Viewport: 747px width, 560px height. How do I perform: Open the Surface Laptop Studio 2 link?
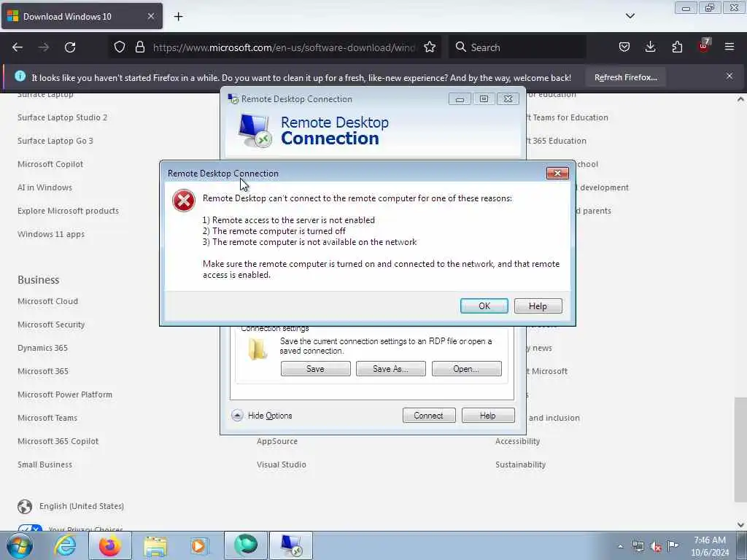(63, 117)
